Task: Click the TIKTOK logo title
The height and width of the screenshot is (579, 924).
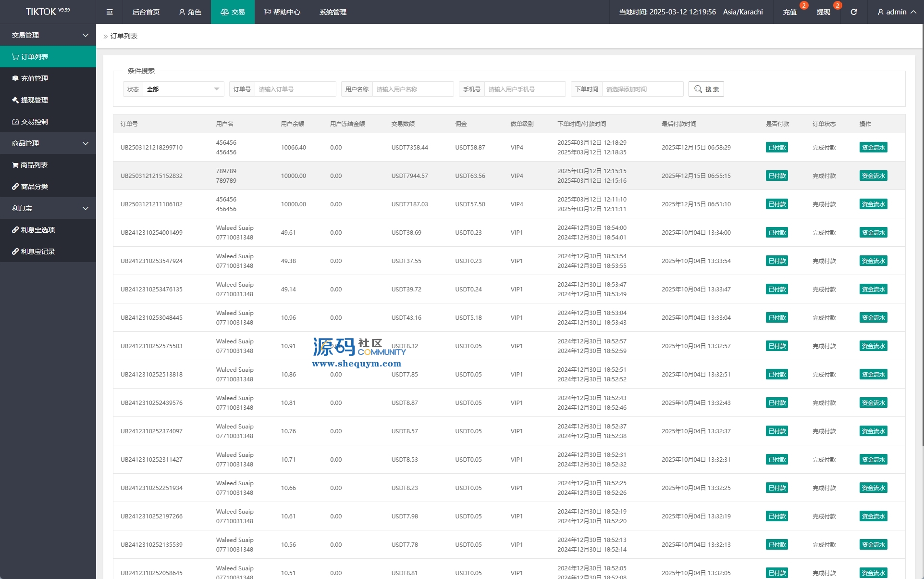Action: 48,12
